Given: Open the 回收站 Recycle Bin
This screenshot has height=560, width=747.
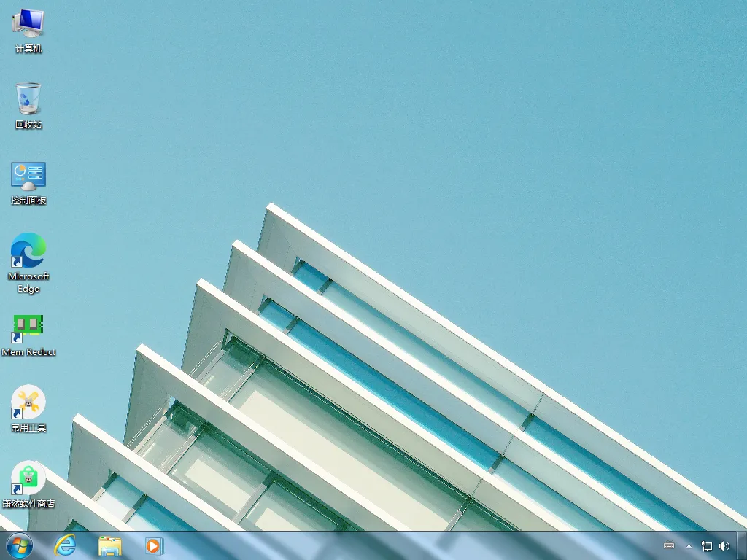Looking at the screenshot, I should pyautogui.click(x=28, y=102).
